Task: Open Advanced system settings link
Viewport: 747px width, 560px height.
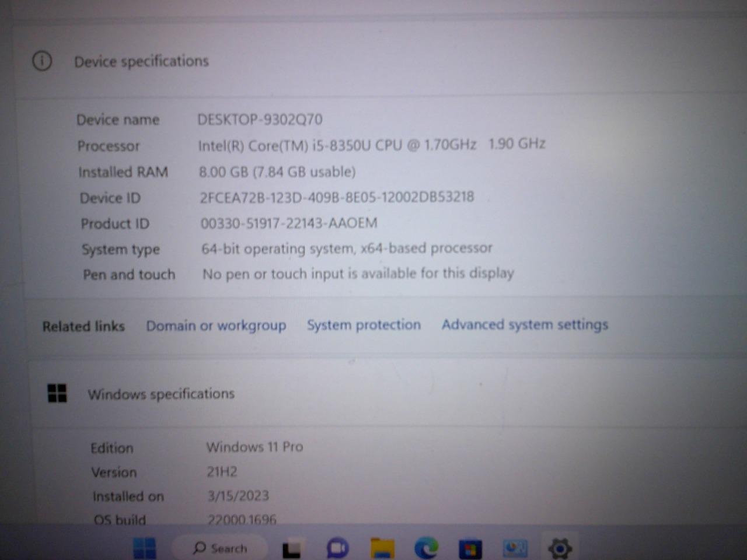Action: point(525,324)
